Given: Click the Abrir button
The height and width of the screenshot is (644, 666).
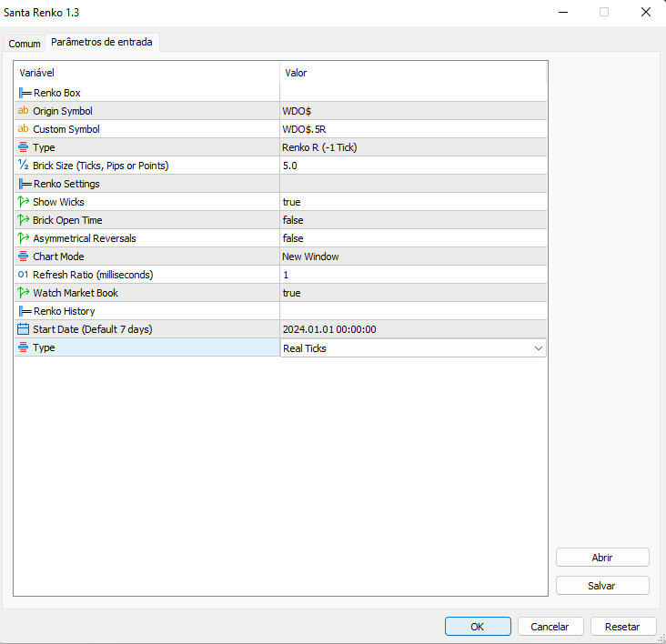Looking at the screenshot, I should [602, 557].
